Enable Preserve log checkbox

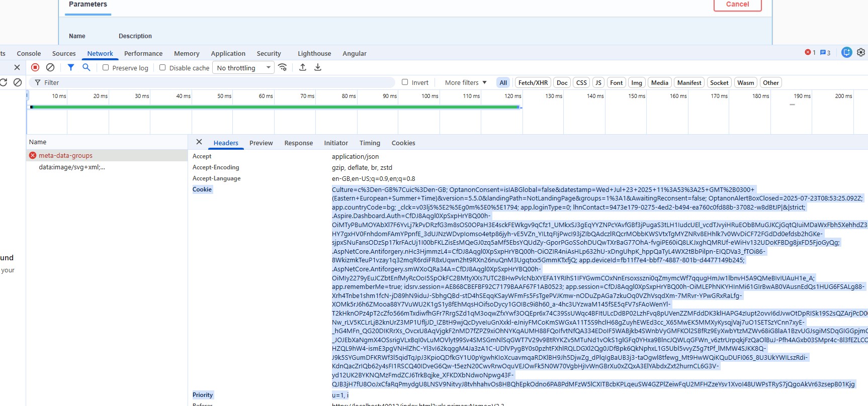point(106,67)
